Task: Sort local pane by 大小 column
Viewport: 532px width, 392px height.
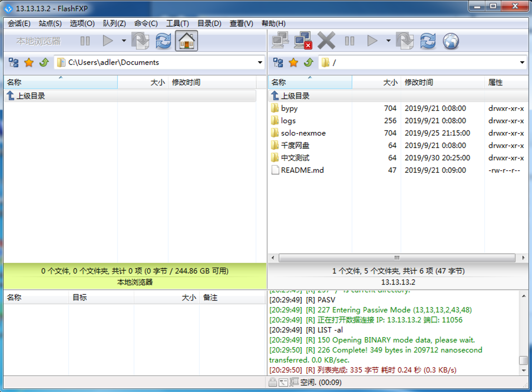Action: click(x=143, y=82)
